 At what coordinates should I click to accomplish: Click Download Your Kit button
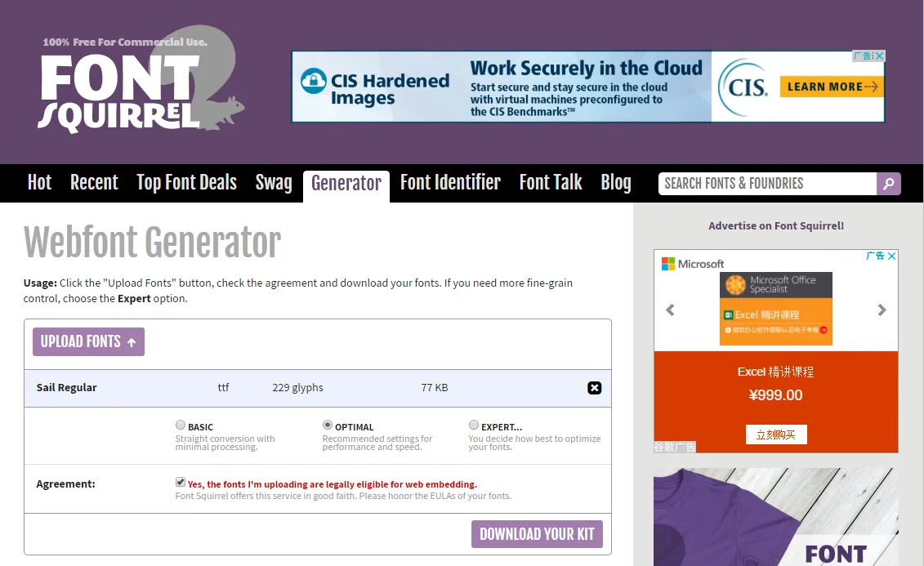[537, 534]
